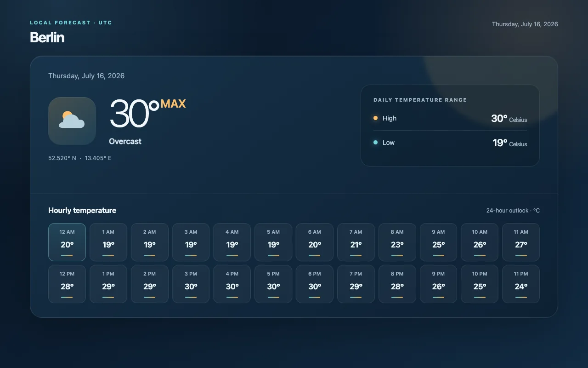Image resolution: width=588 pixels, height=368 pixels.
Task: Click the Daily Temperature Range heading
Action: pos(420,100)
